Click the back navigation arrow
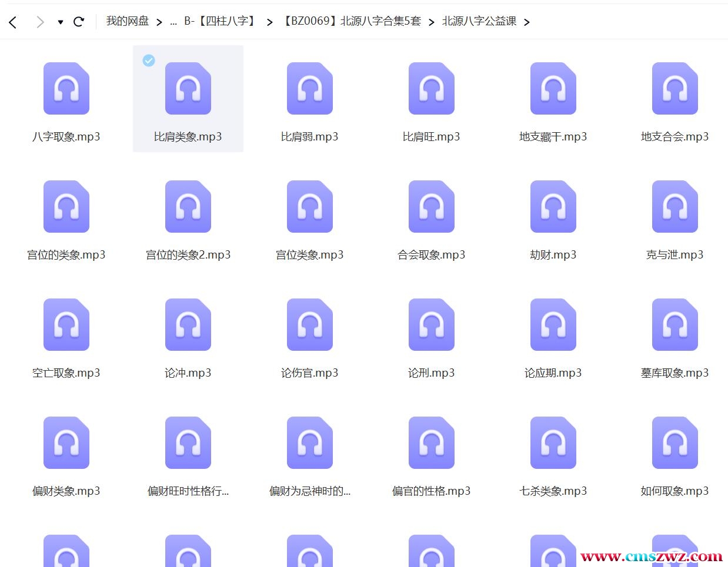The image size is (728, 567). coord(13,22)
